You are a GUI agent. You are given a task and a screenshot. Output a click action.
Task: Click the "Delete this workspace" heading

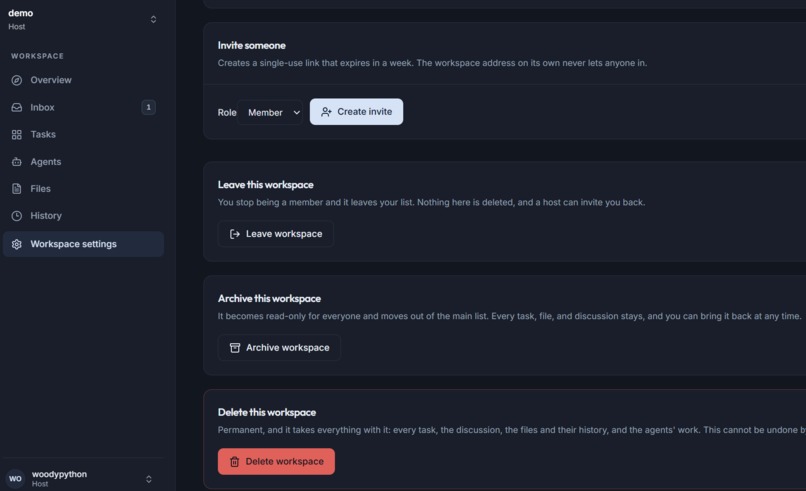tap(267, 412)
